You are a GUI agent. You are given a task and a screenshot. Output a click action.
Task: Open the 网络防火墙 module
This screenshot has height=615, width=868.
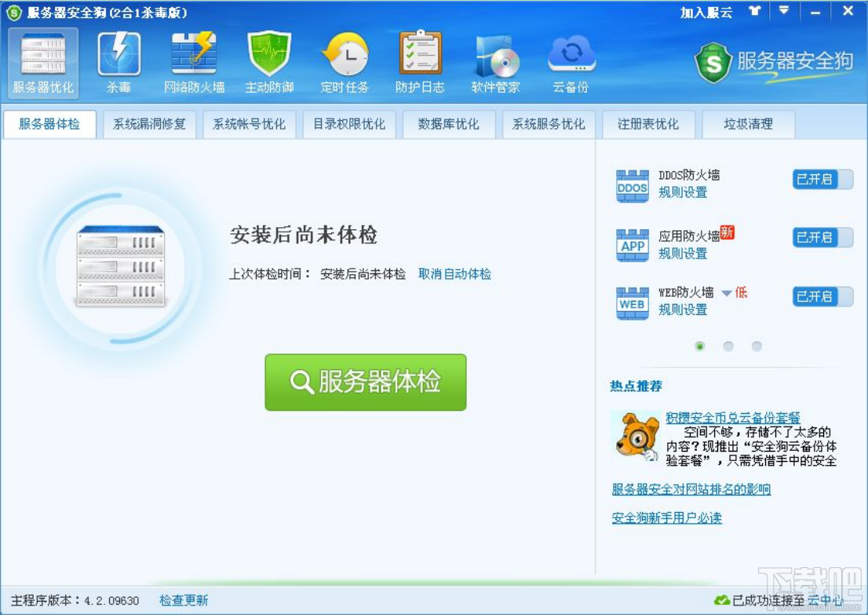193,59
